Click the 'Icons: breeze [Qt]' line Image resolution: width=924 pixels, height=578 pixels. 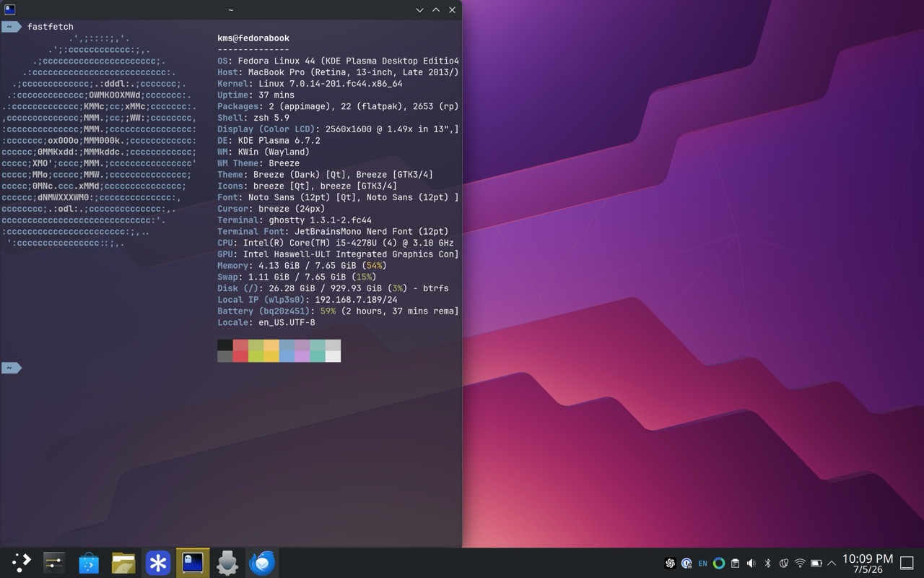307,186
